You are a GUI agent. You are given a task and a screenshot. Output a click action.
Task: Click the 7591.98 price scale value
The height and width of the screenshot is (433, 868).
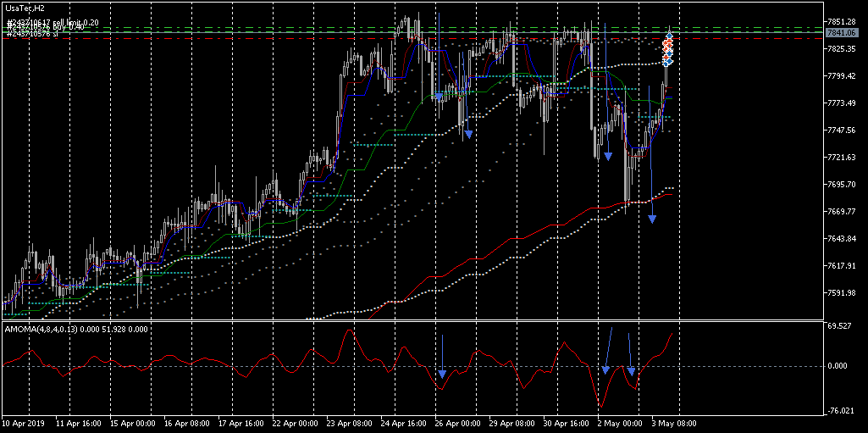click(842, 292)
